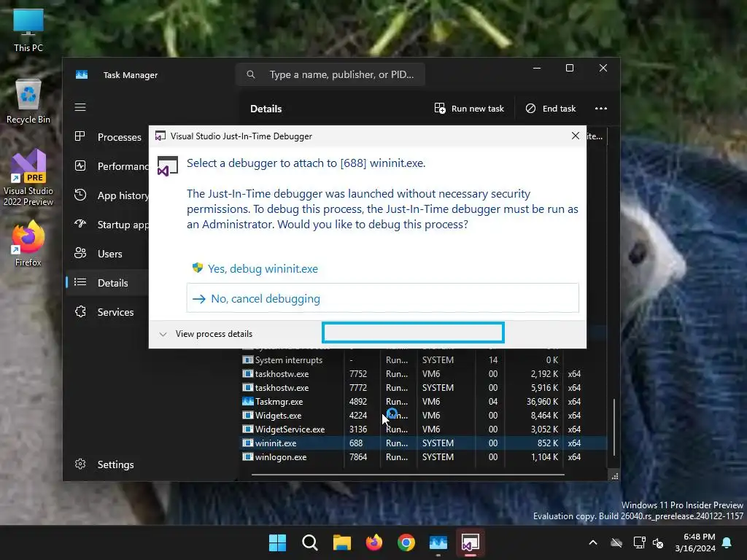
Task: Click the search magnifier icon in Task Manager
Action: [x=251, y=74]
